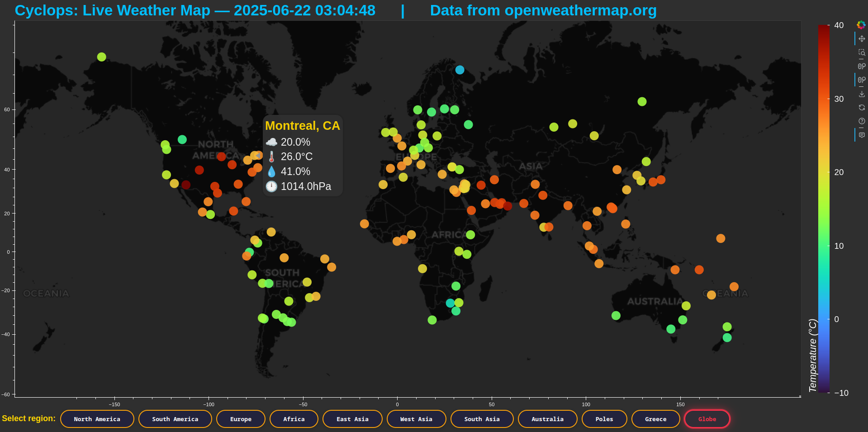Switch region to Africa
Screen dimensions: 868x432
pos(294,419)
